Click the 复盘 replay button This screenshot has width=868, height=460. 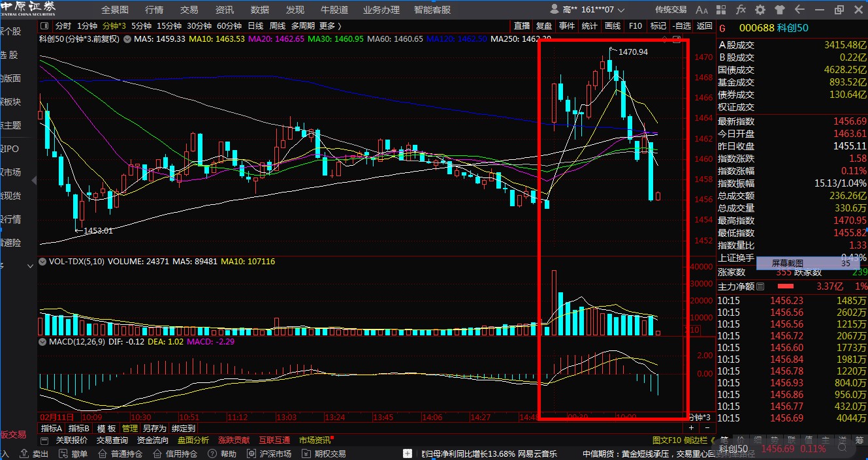pyautogui.click(x=544, y=26)
